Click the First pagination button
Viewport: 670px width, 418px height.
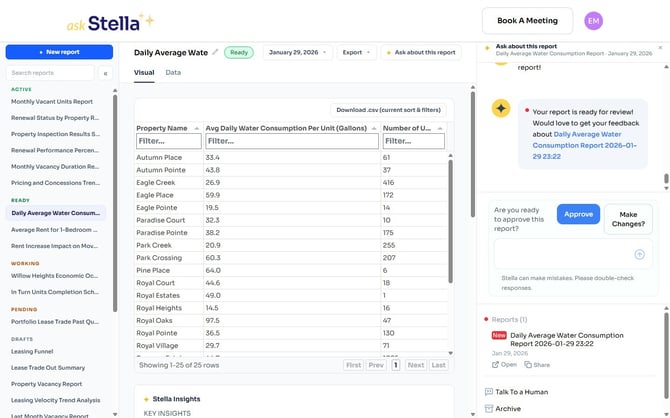353,365
